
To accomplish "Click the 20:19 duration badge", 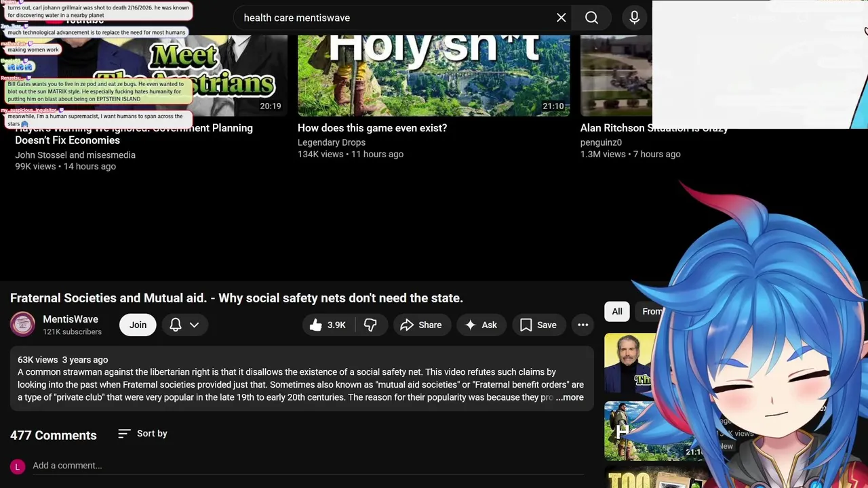I will click(x=271, y=106).
